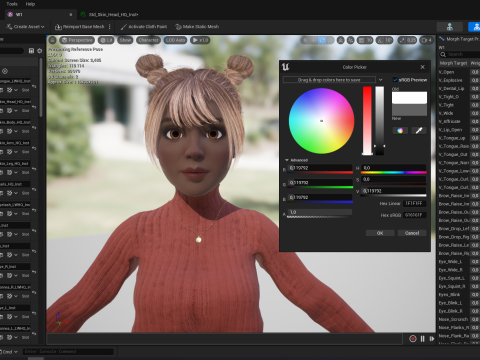Viewport: 480px width, 360px height.
Task: Click the Saturation S value field
Action: (x=394, y=179)
